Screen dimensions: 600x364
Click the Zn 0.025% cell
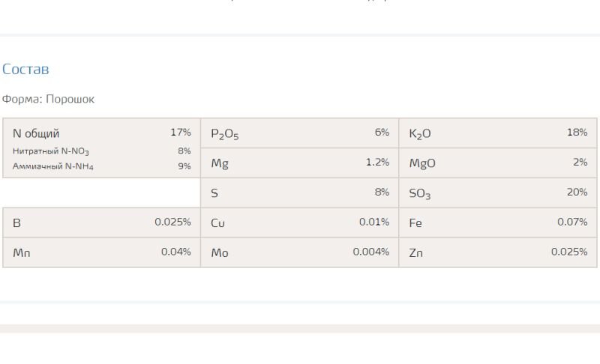pos(498,252)
